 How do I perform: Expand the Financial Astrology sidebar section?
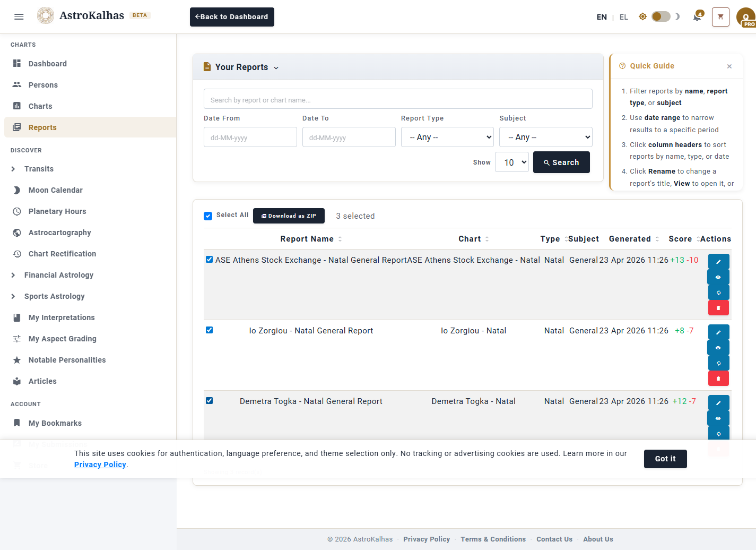[58, 275]
